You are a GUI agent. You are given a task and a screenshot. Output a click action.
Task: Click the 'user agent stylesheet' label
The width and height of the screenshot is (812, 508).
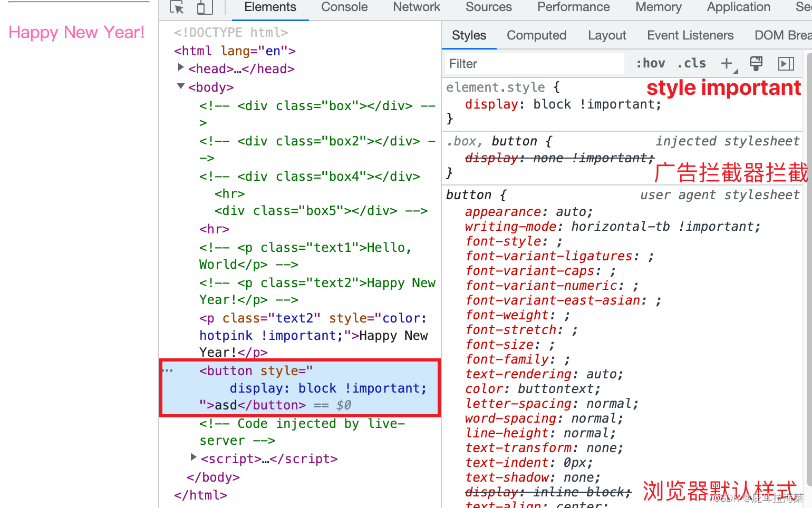tap(720, 195)
